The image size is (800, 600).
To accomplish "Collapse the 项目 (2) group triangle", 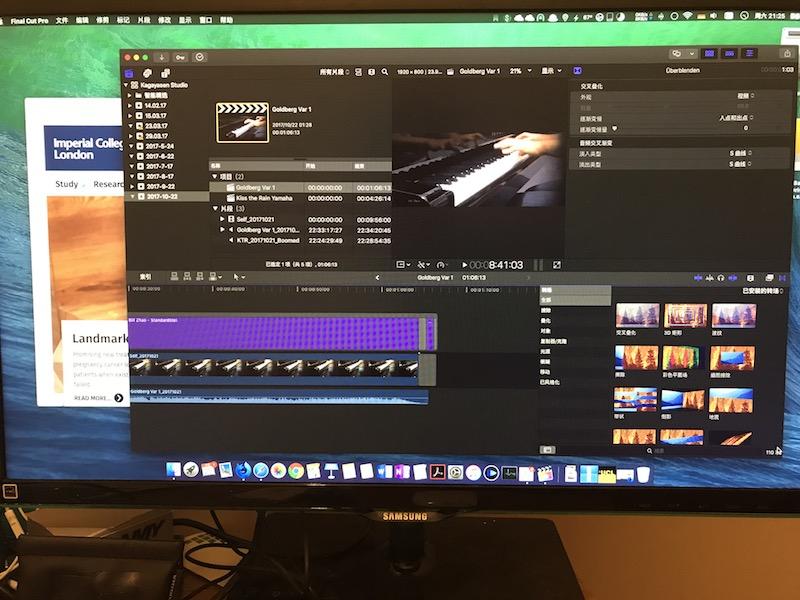I will pos(215,177).
